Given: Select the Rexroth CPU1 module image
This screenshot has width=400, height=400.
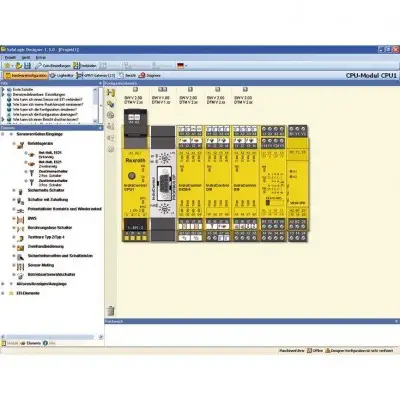Looking at the screenshot, I should pos(136,175).
